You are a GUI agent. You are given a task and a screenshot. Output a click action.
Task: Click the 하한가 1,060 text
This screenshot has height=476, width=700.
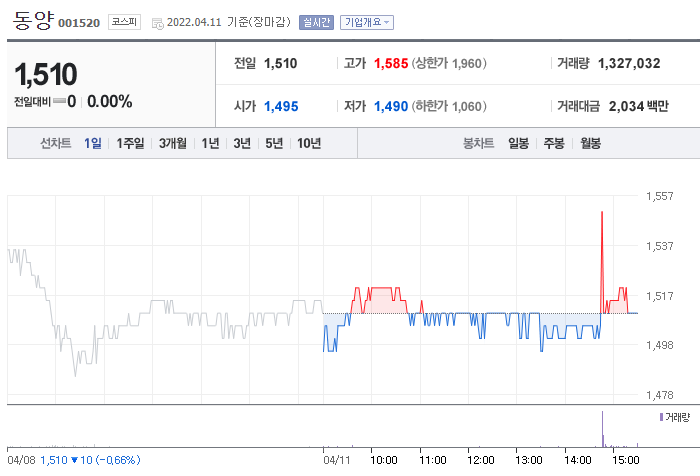449,106
